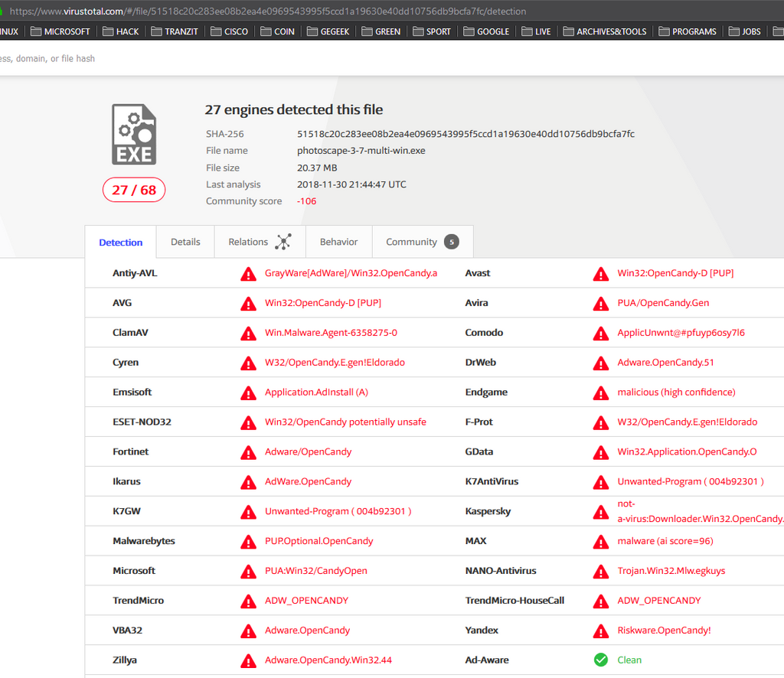This screenshot has width=784, height=678.
Task: Open the GEGEEK bookmarks folder
Action: tap(328, 31)
